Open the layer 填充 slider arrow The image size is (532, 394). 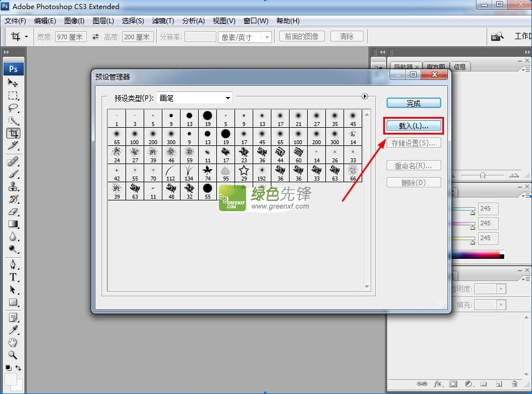point(501,305)
